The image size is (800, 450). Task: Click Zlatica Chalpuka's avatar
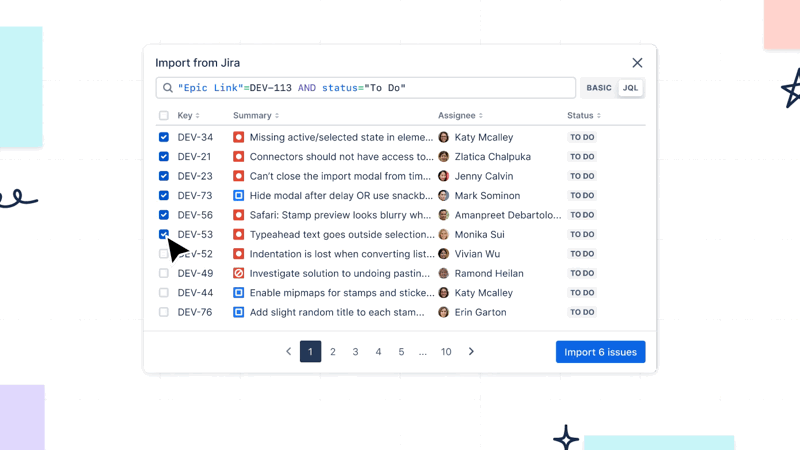click(443, 157)
